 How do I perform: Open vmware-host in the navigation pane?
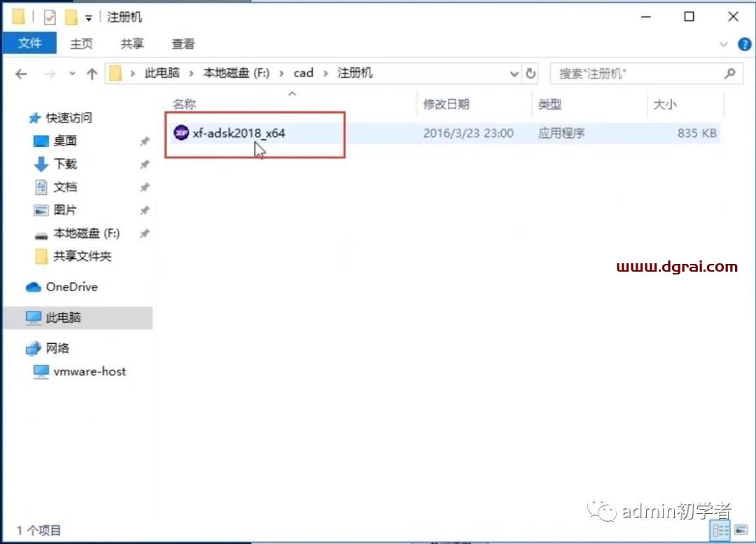click(90, 371)
